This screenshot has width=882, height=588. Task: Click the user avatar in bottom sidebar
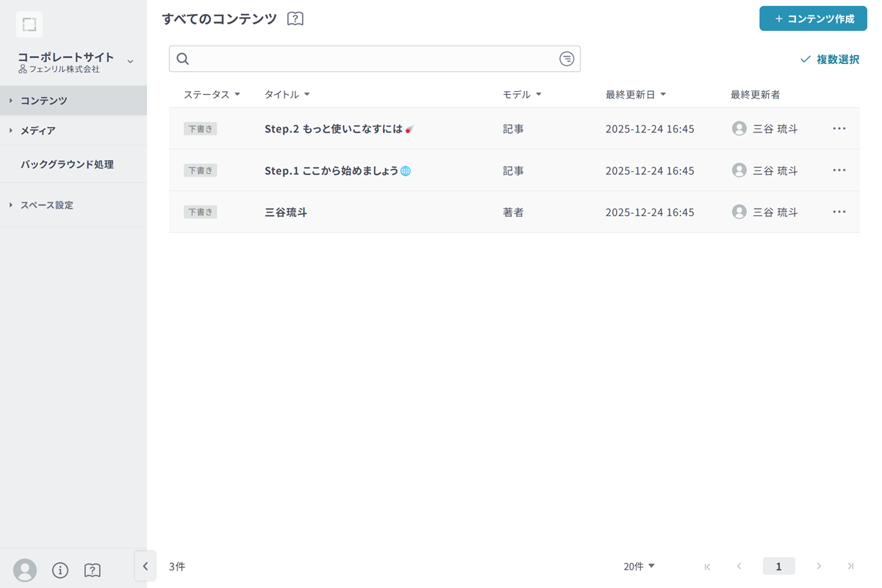tap(25, 570)
